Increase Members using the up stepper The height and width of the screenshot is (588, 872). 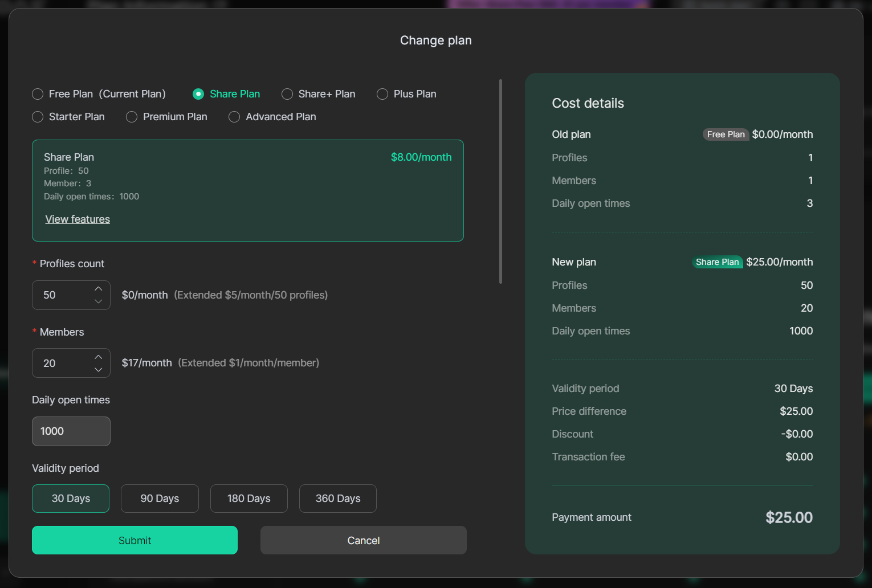[x=98, y=356]
